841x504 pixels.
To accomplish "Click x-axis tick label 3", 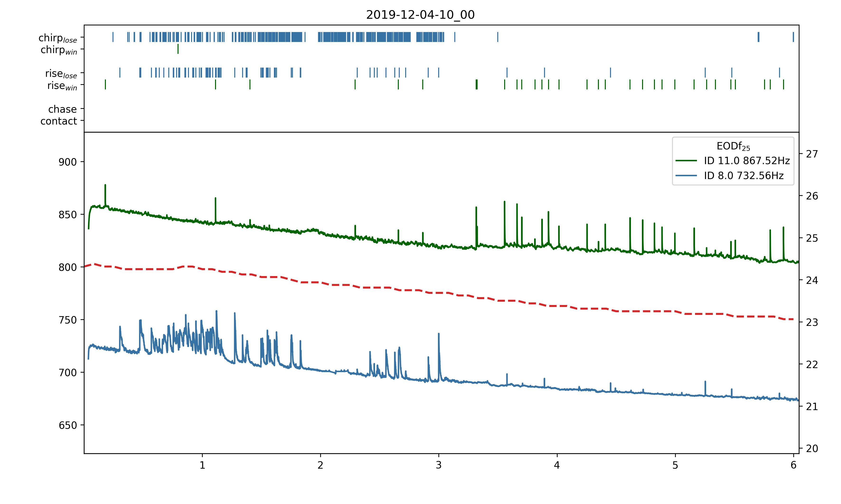I will click(438, 465).
